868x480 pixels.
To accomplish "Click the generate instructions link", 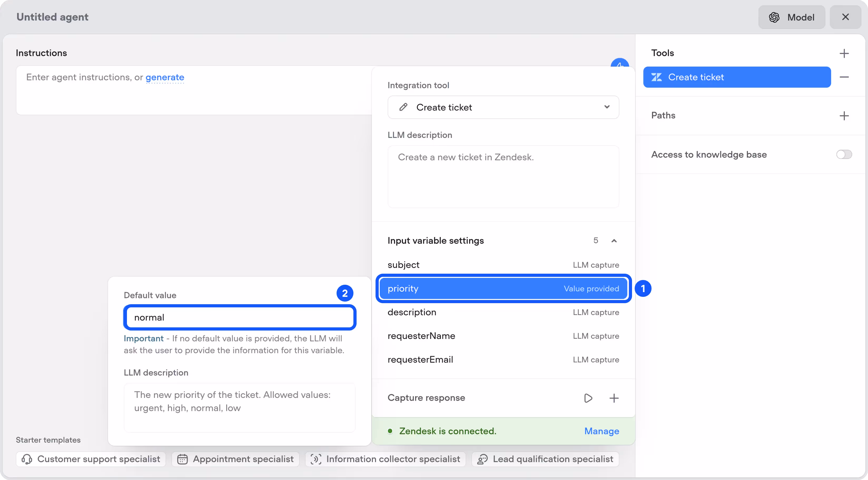I will point(165,77).
